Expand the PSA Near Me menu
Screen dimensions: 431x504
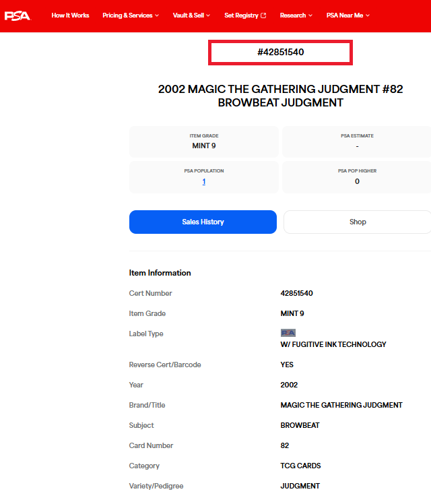[347, 15]
